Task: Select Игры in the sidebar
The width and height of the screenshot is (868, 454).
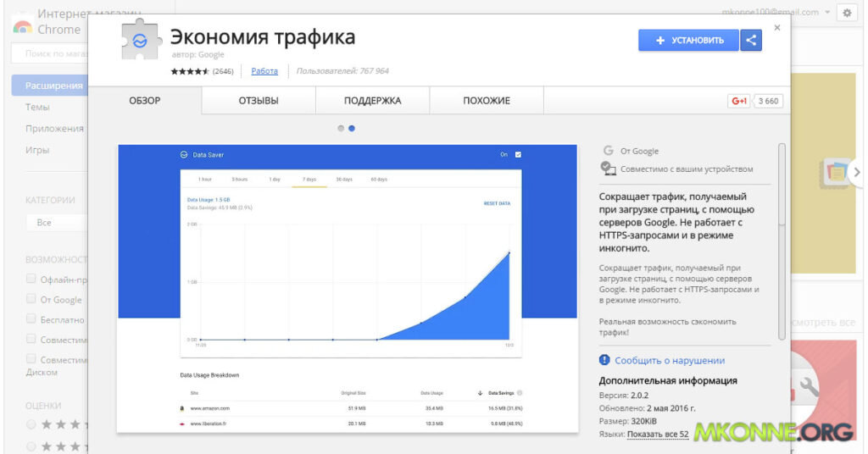Action: pos(37,151)
